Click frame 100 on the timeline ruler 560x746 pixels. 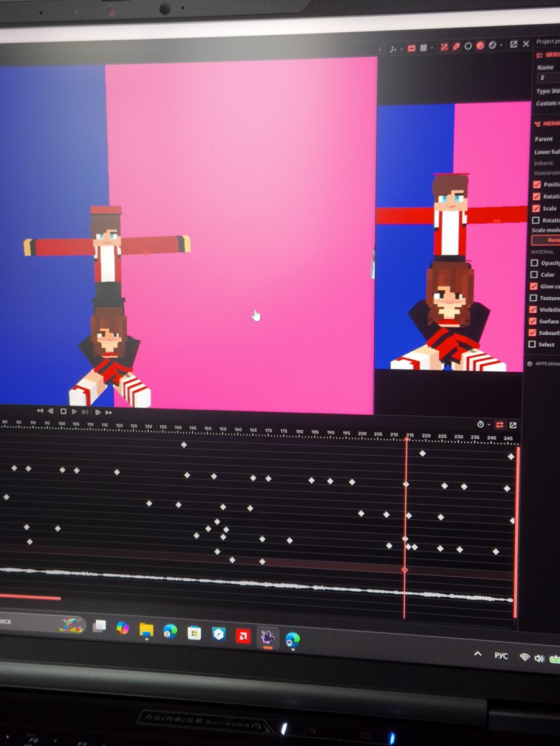pyautogui.click(x=62, y=424)
